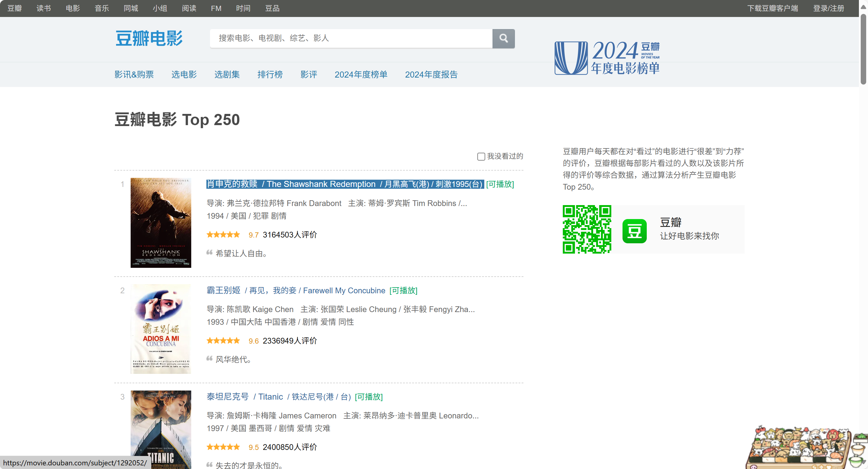Toggle the 我没看过的 checkbox
This screenshot has width=868, height=469.
pos(481,156)
